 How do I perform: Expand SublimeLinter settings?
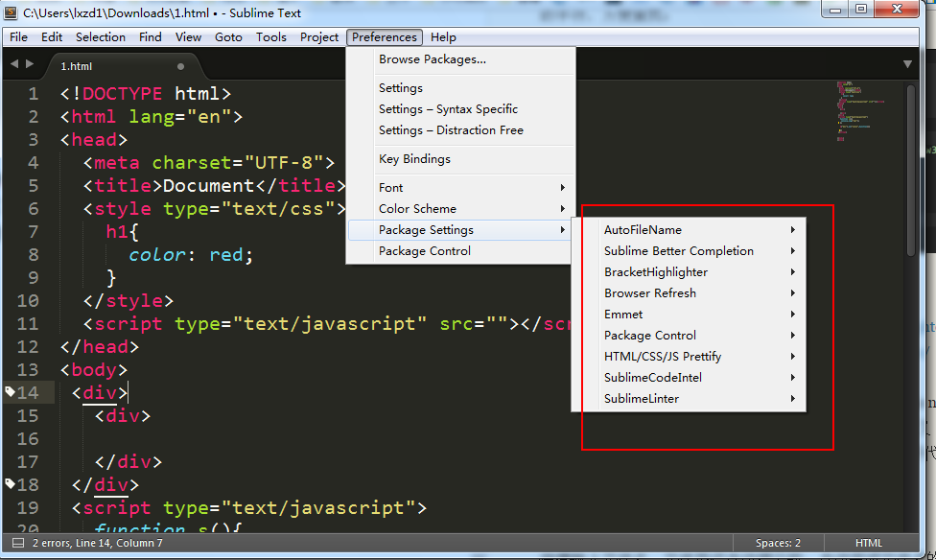[x=689, y=399]
